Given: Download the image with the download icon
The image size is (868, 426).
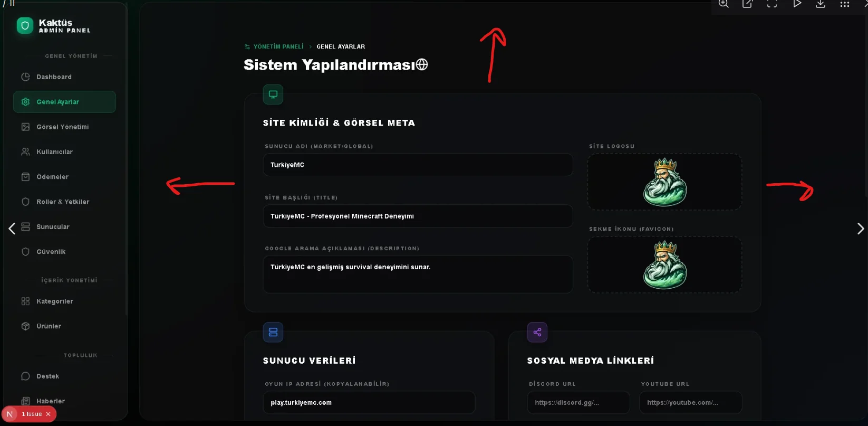Looking at the screenshot, I should [821, 4].
